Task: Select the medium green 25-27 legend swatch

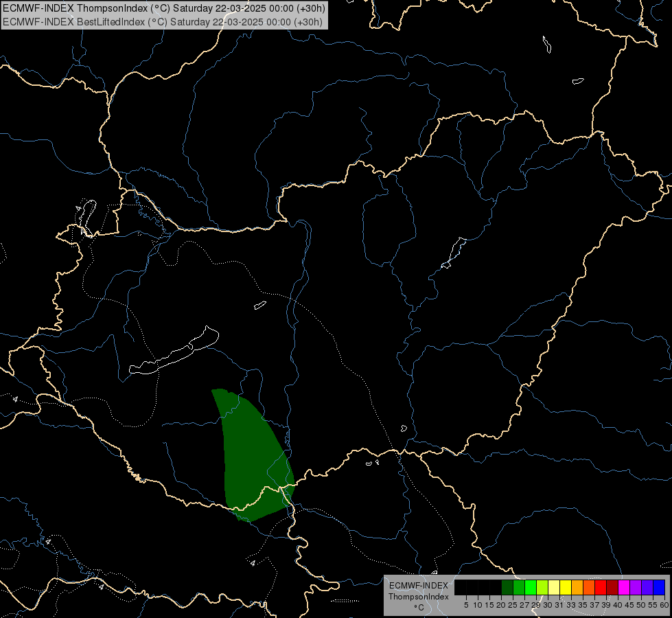Action: 518,587
